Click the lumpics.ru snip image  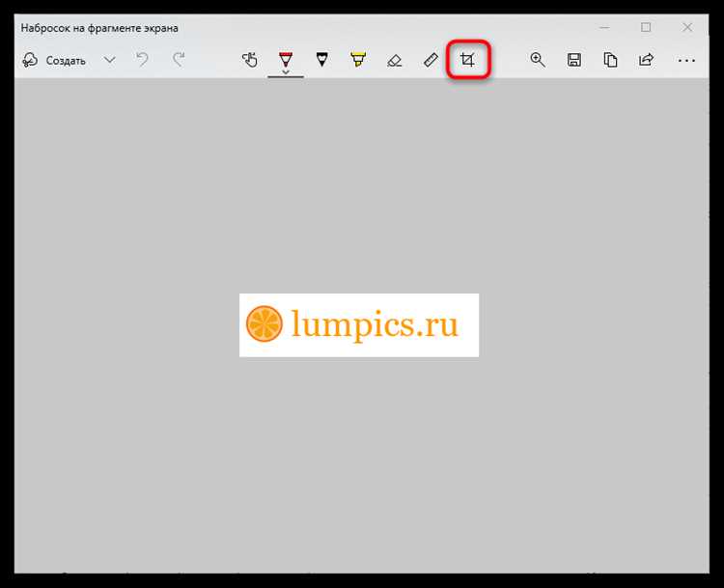(x=359, y=325)
